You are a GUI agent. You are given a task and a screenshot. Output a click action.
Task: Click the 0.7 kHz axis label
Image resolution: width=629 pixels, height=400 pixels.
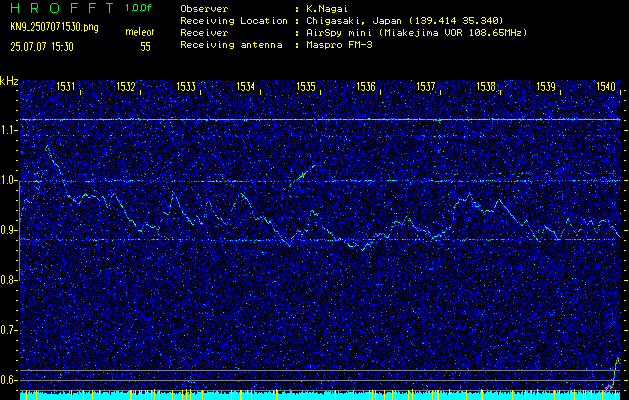8,330
